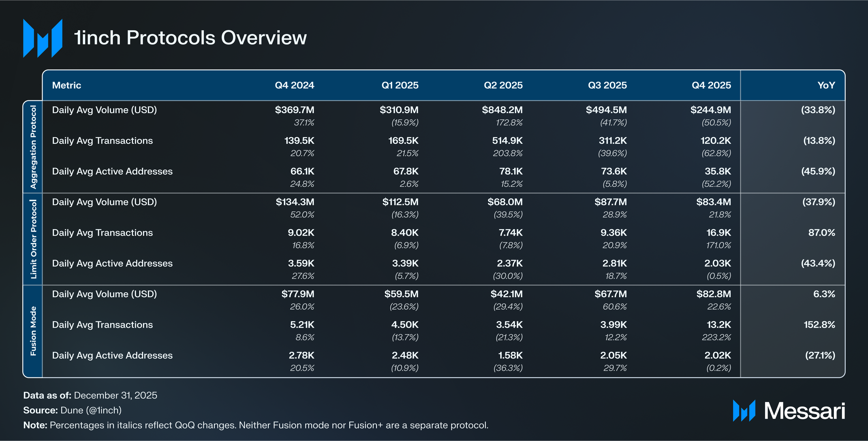
Task: Select the Metric column header
Action: pos(66,85)
